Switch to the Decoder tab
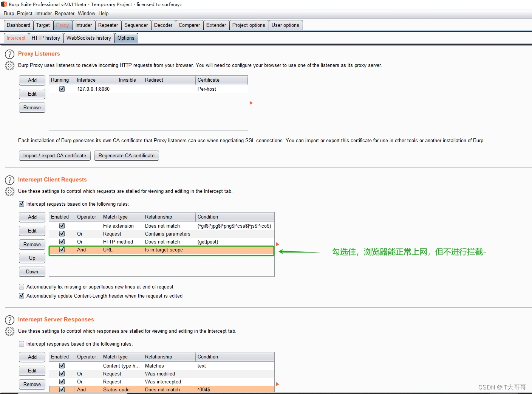The height and width of the screenshot is (394, 532). click(x=163, y=25)
